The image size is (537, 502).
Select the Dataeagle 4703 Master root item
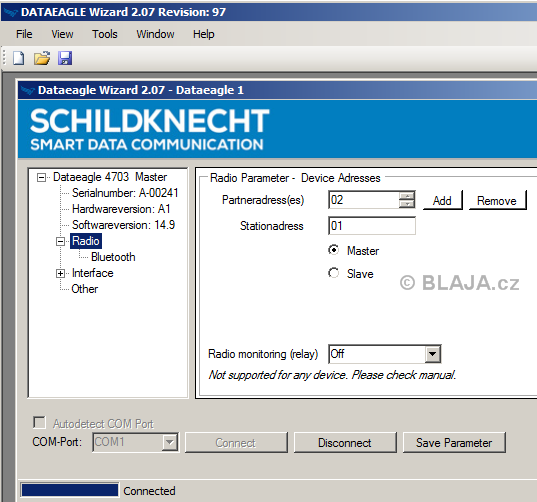tap(110, 177)
